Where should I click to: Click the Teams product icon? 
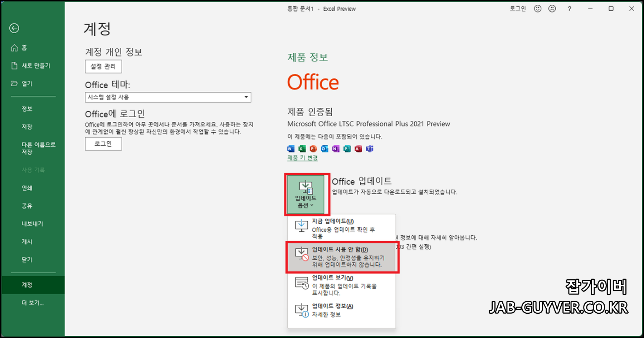[369, 148]
